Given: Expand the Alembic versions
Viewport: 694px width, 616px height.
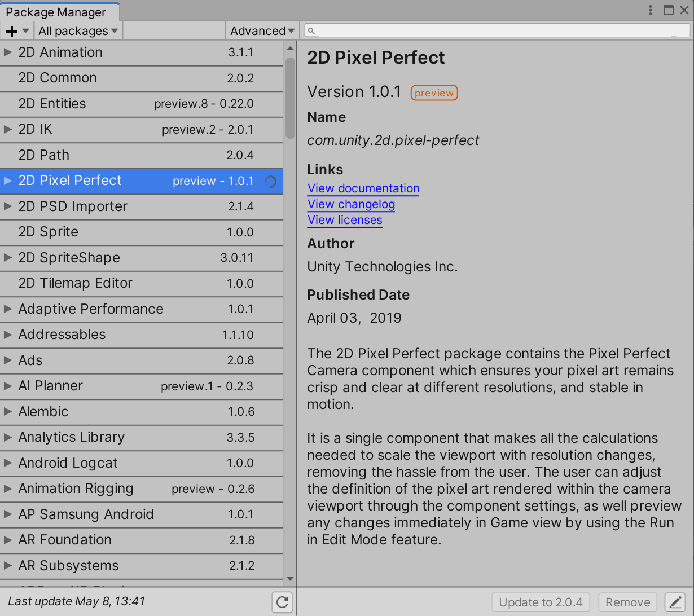Looking at the screenshot, I should click(8, 412).
